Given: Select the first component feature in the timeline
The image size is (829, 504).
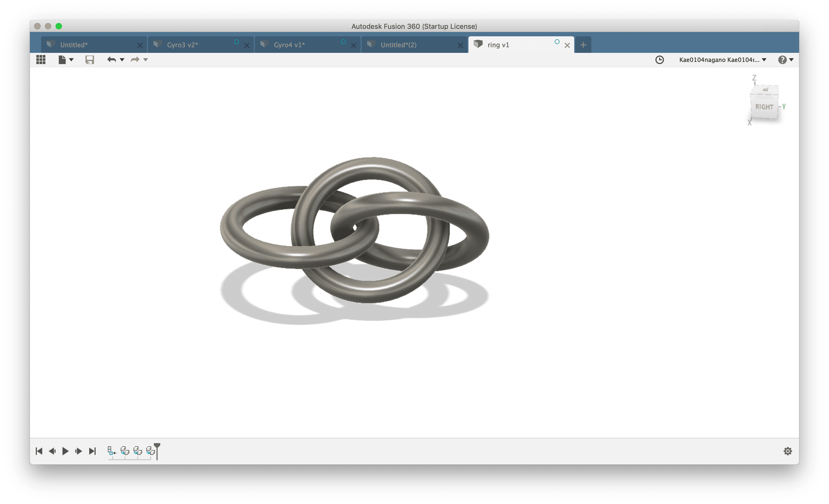Looking at the screenshot, I should [x=111, y=451].
